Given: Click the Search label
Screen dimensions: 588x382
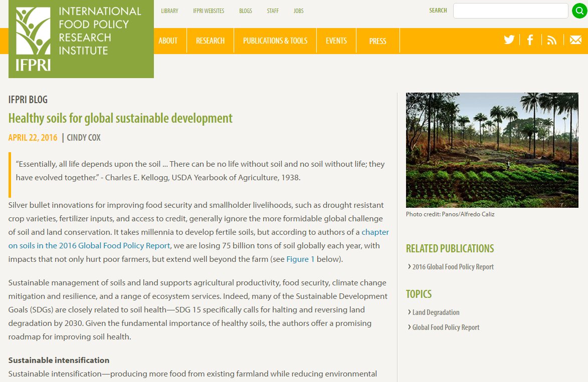Looking at the screenshot, I should tap(438, 11).
